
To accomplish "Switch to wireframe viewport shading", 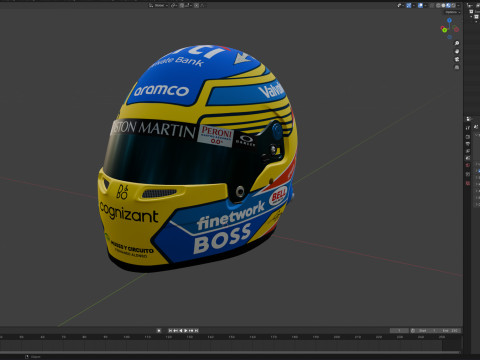I will pyautogui.click(x=438, y=5).
